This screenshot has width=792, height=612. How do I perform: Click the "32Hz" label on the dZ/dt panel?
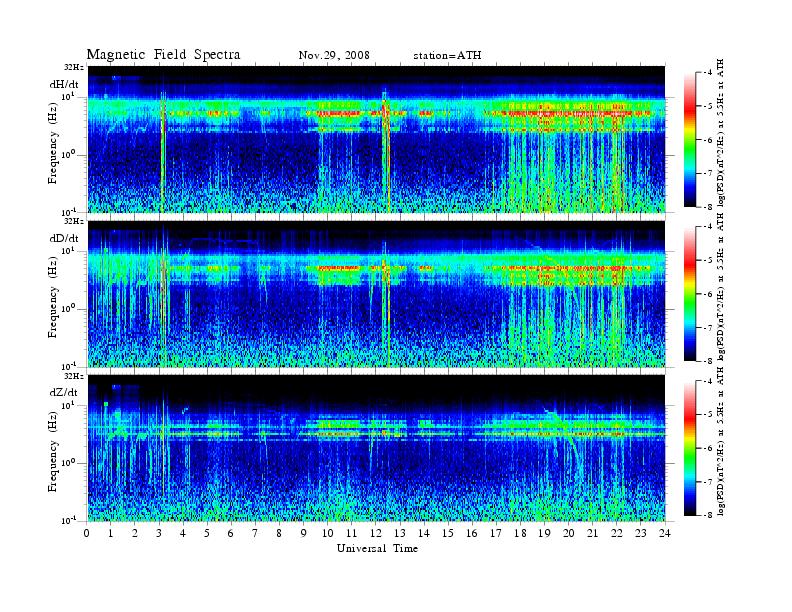click(74, 376)
